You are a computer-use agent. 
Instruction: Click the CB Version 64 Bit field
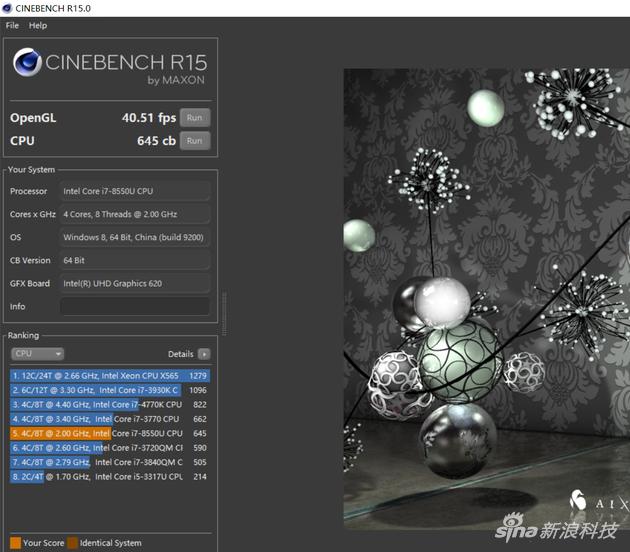click(135, 260)
